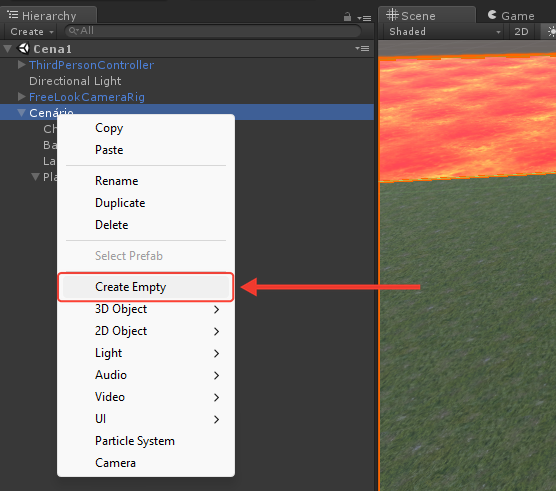Collapse the Cena1 scene tree
This screenshot has height=491, width=556.
7,49
